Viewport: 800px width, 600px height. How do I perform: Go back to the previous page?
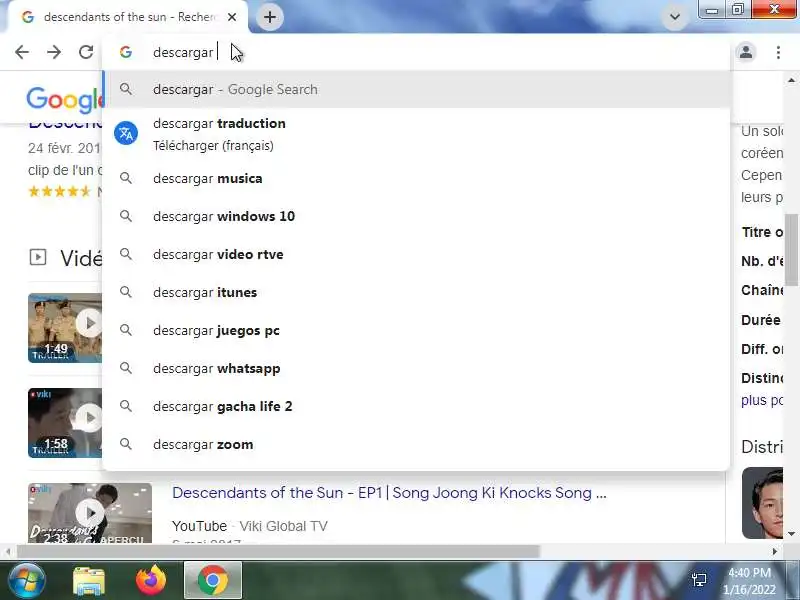click(22, 52)
